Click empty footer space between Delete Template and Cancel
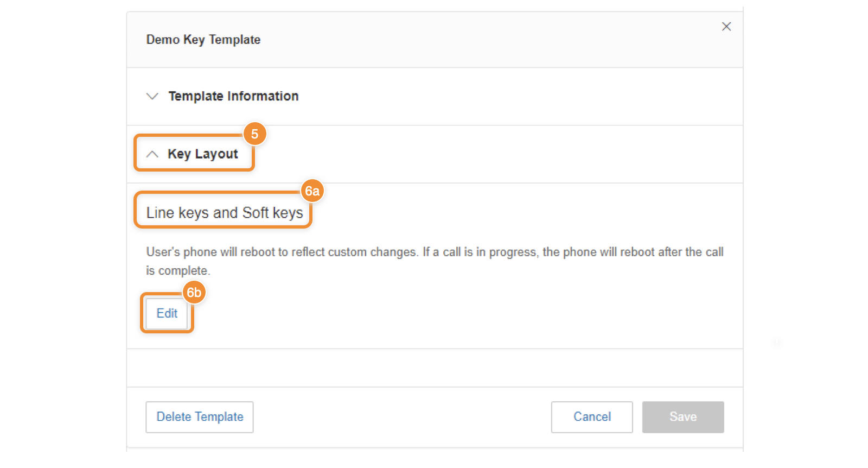Screen dimensions: 868x468 (x=401, y=417)
